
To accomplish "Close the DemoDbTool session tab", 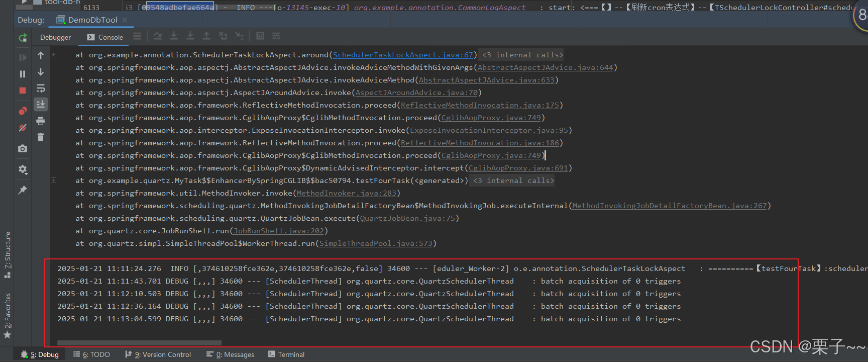I will [125, 20].
